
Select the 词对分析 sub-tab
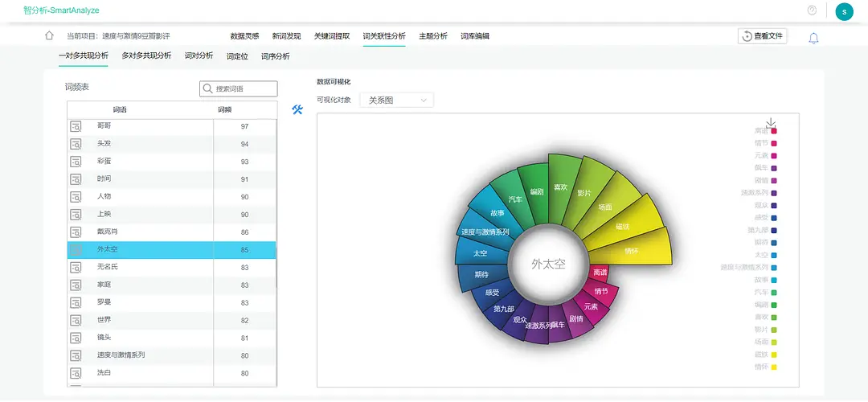click(x=199, y=56)
